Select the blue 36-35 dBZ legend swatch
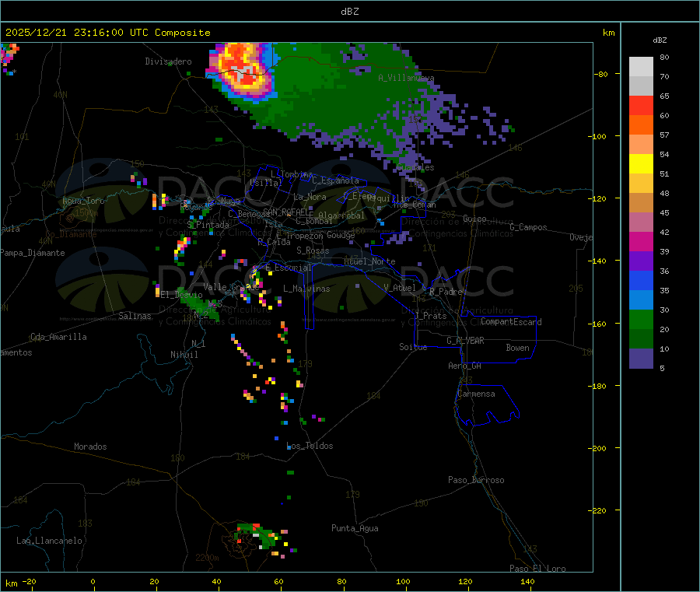This screenshot has height=592, width=700. click(641, 280)
